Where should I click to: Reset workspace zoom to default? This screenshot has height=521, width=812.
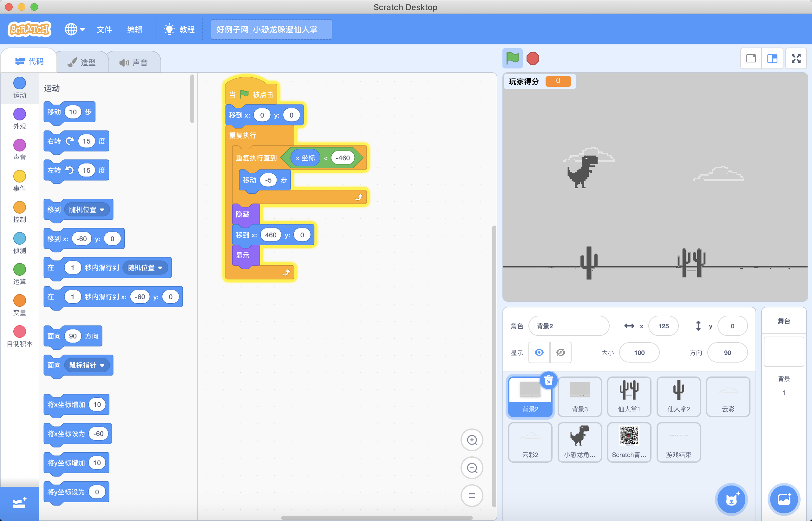click(x=472, y=496)
